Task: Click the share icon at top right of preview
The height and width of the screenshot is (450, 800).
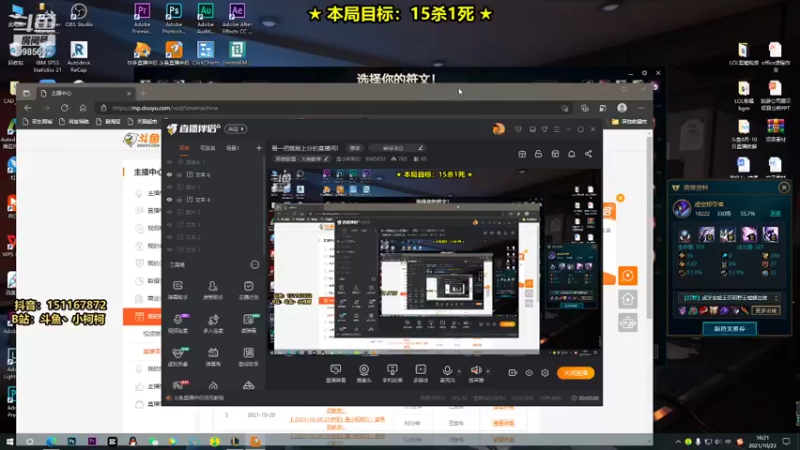Action: click(x=588, y=154)
